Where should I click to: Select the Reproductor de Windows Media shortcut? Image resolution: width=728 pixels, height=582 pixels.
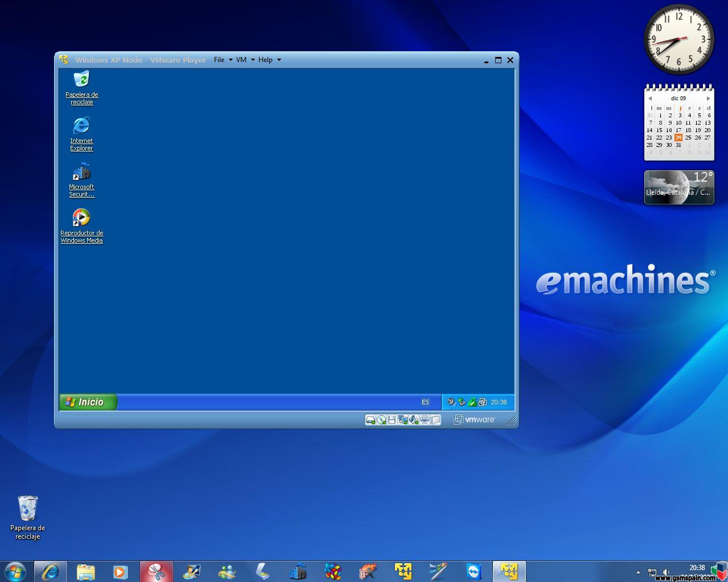point(82,226)
